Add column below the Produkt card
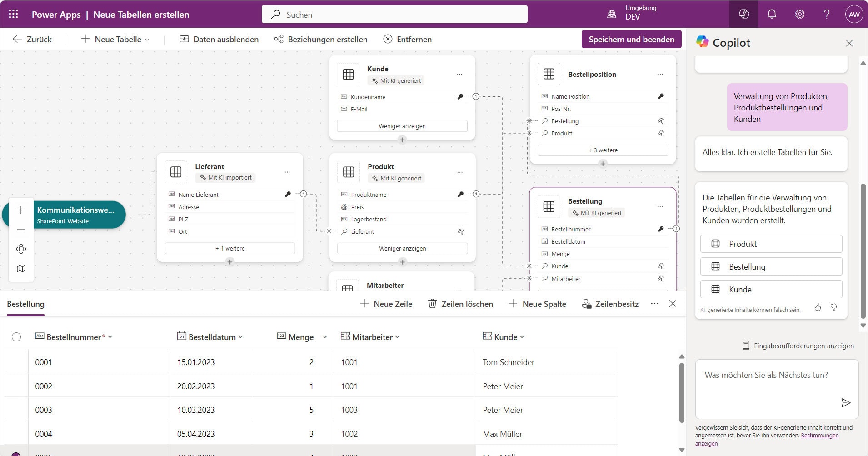Image resolution: width=868 pixels, height=456 pixels. (x=403, y=262)
